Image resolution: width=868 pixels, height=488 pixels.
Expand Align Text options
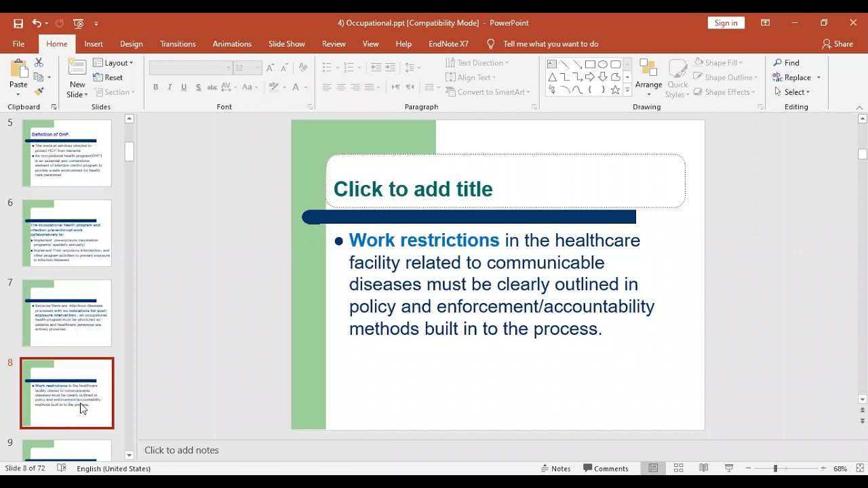pyautogui.click(x=471, y=77)
